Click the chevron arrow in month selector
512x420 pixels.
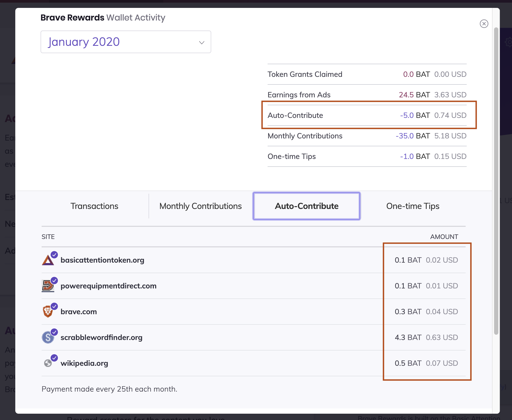202,43
